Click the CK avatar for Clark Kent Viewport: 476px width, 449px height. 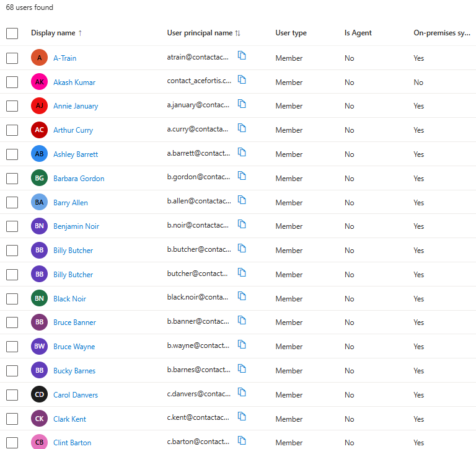point(40,419)
